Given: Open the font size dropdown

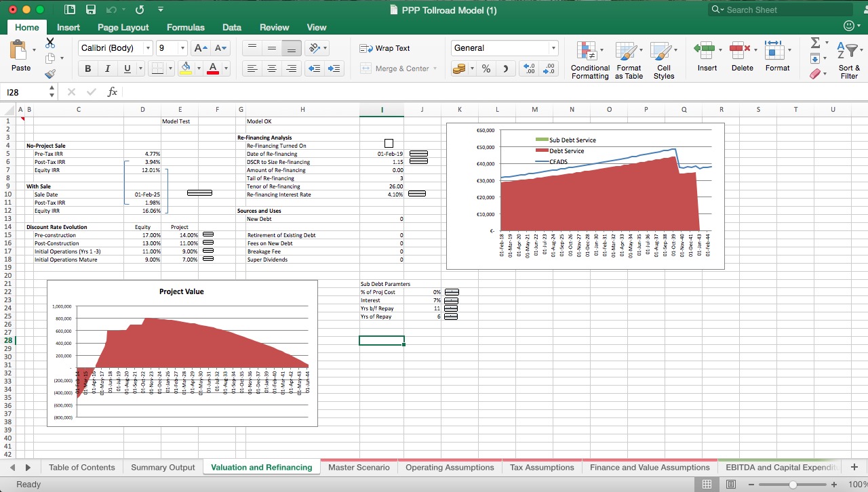Looking at the screenshot, I should pos(181,48).
